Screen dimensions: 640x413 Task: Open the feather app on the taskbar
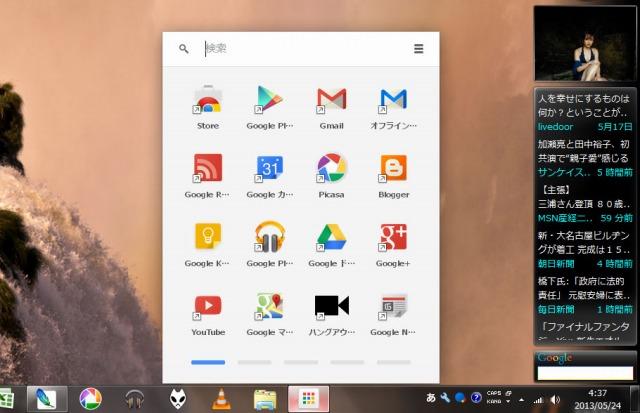coord(47,399)
